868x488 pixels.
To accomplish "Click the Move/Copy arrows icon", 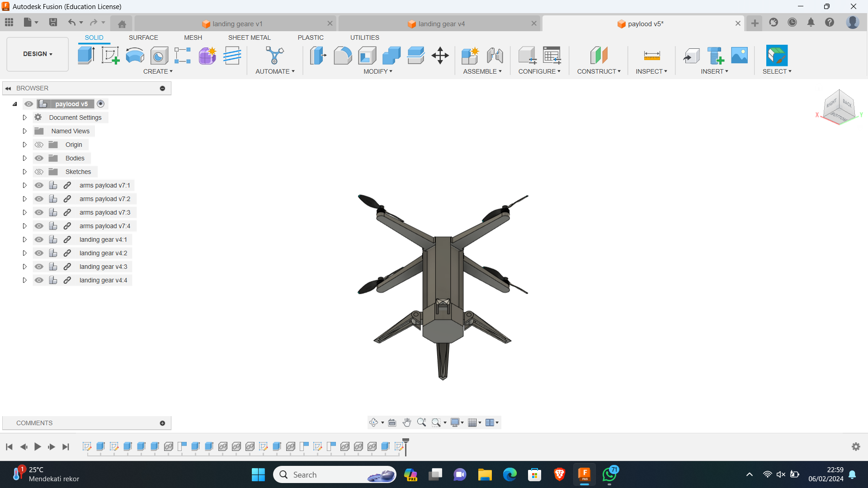I will click(x=440, y=56).
